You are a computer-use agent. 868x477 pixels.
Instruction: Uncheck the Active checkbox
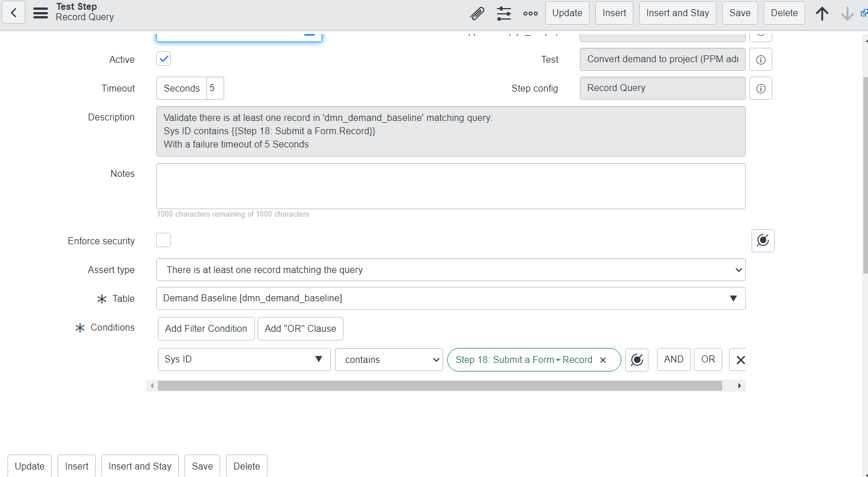[x=163, y=58]
